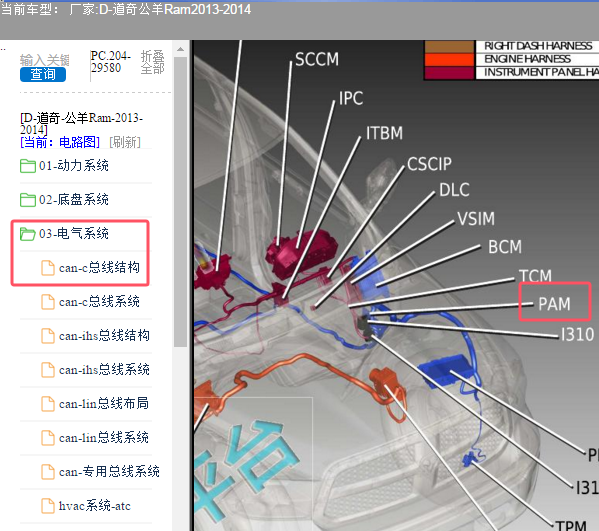Click the can-c总线系统 document icon
This screenshot has width=599, height=531.
[x=48, y=302]
